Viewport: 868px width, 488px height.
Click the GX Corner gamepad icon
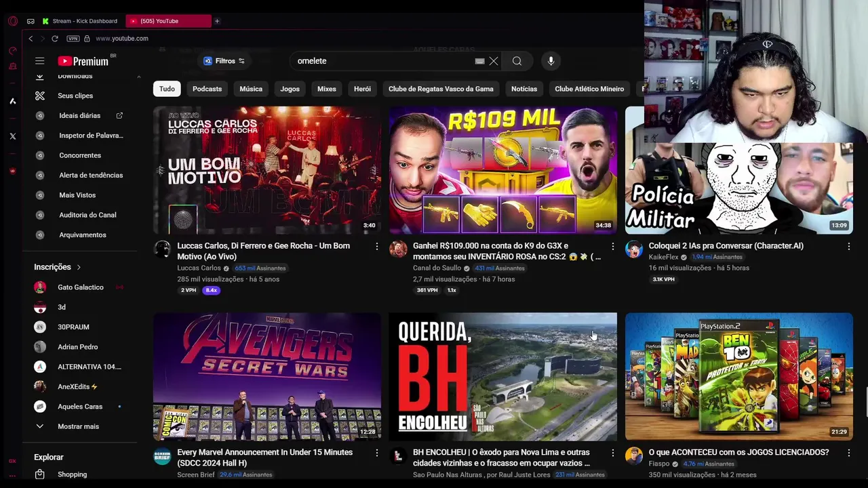click(31, 21)
